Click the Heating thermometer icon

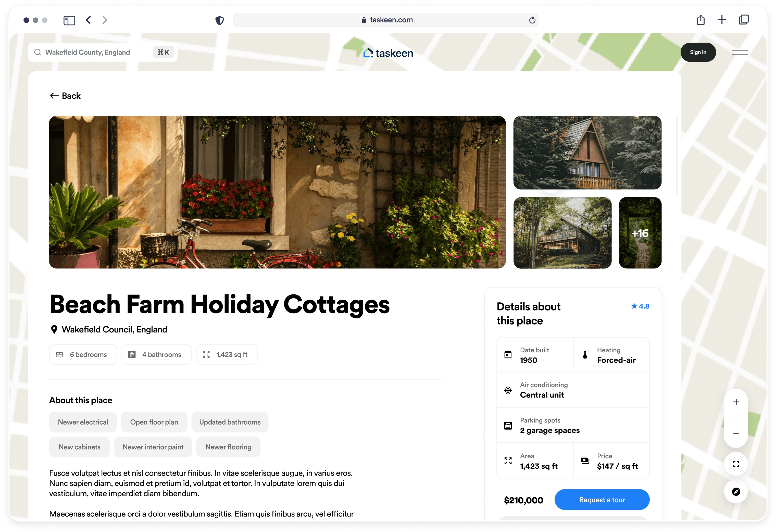[585, 355]
